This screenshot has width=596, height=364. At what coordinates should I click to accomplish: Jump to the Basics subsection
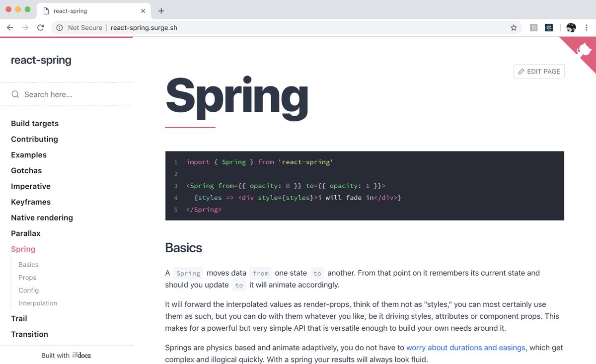(x=28, y=265)
